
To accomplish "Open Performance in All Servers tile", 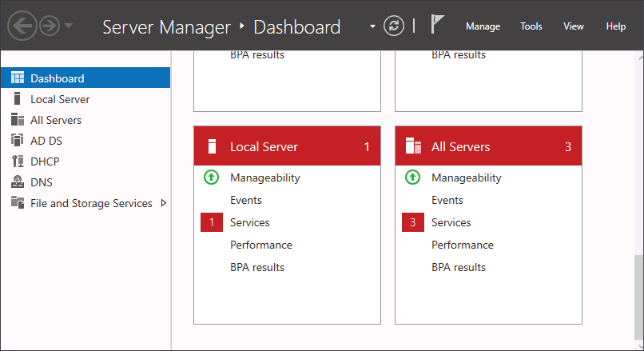I will (463, 245).
